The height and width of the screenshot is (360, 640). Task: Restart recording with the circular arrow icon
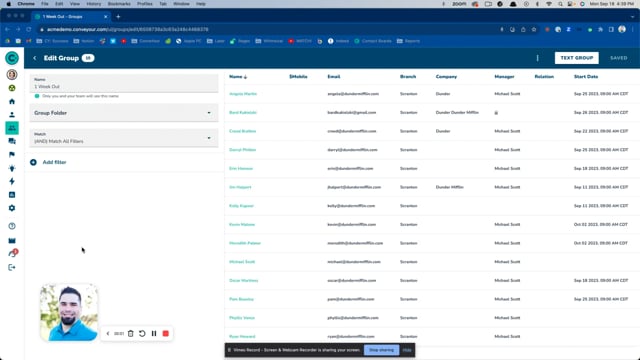click(x=142, y=333)
